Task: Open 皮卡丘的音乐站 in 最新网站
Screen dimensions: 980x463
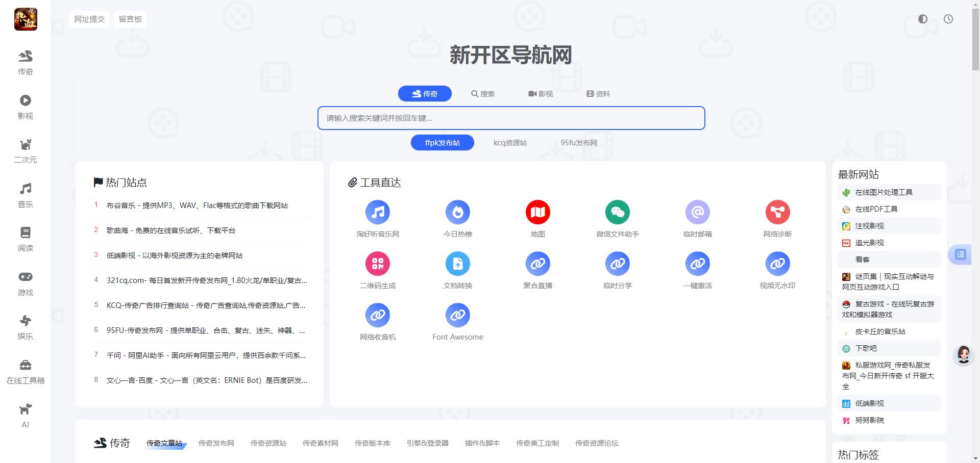Action: click(x=889, y=331)
